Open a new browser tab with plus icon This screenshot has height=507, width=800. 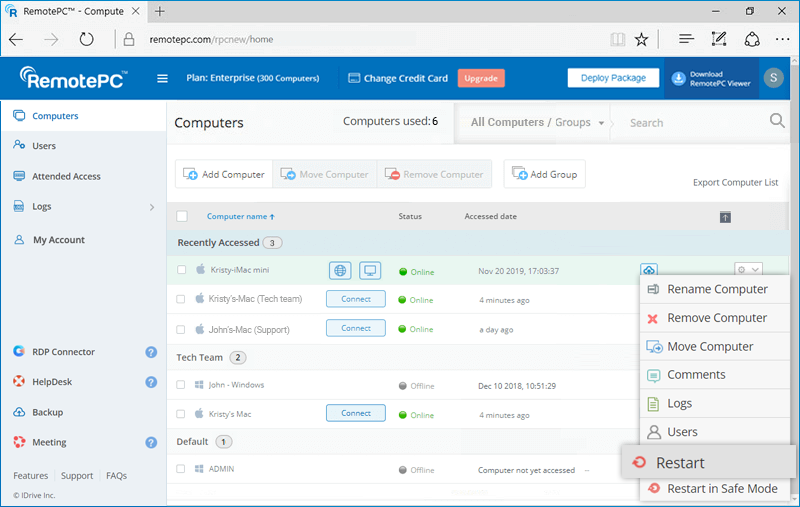[x=160, y=11]
